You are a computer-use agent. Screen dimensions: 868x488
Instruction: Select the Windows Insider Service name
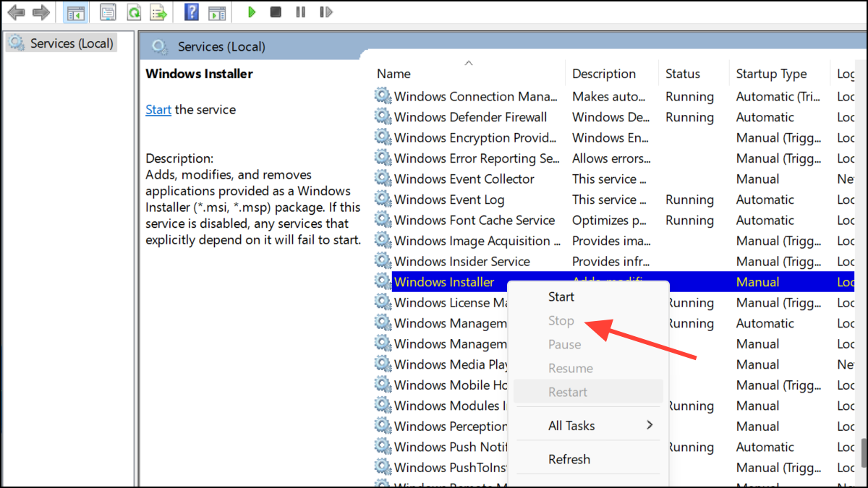pos(462,261)
